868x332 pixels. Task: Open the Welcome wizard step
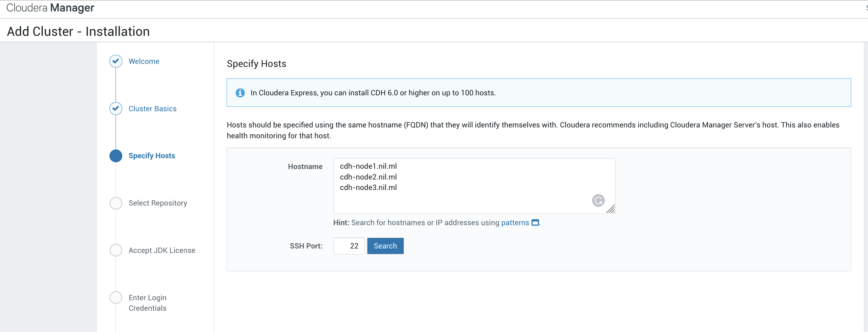pyautogui.click(x=144, y=61)
